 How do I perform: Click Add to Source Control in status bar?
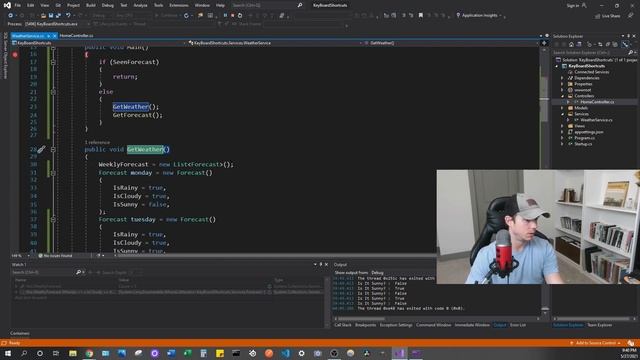(596, 343)
